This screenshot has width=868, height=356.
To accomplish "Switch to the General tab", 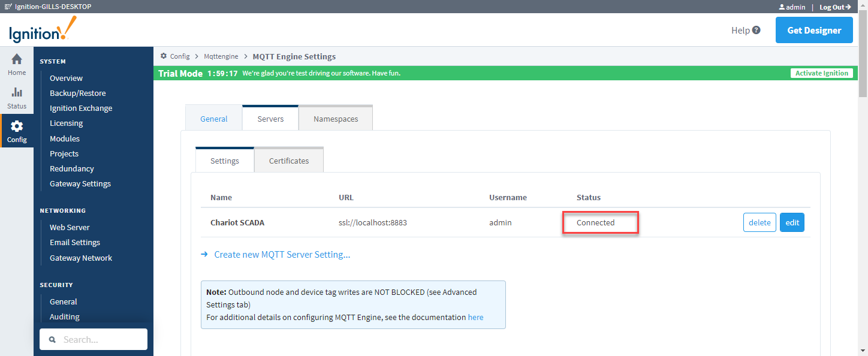I will [x=214, y=119].
